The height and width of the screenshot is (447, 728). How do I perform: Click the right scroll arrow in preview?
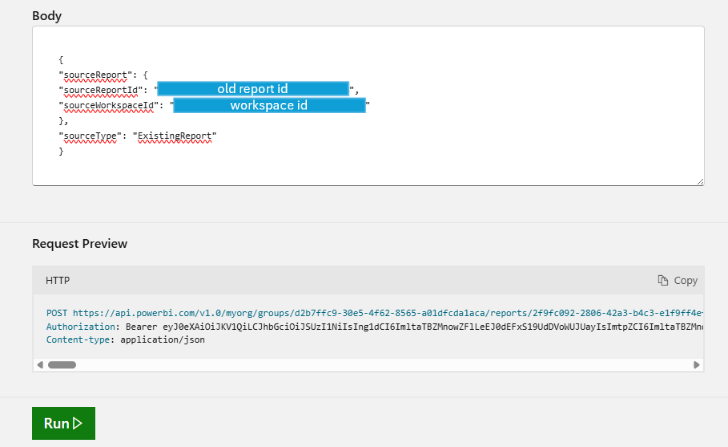click(696, 365)
